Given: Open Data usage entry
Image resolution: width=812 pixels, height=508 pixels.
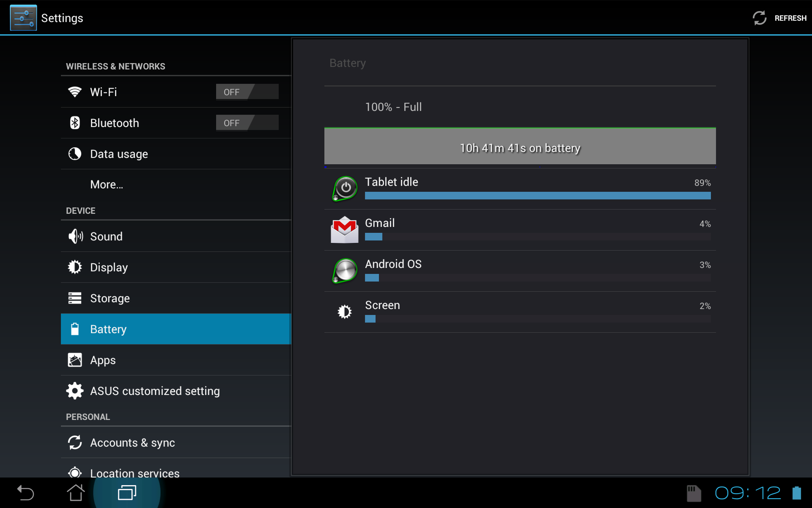Looking at the screenshot, I should (x=176, y=154).
